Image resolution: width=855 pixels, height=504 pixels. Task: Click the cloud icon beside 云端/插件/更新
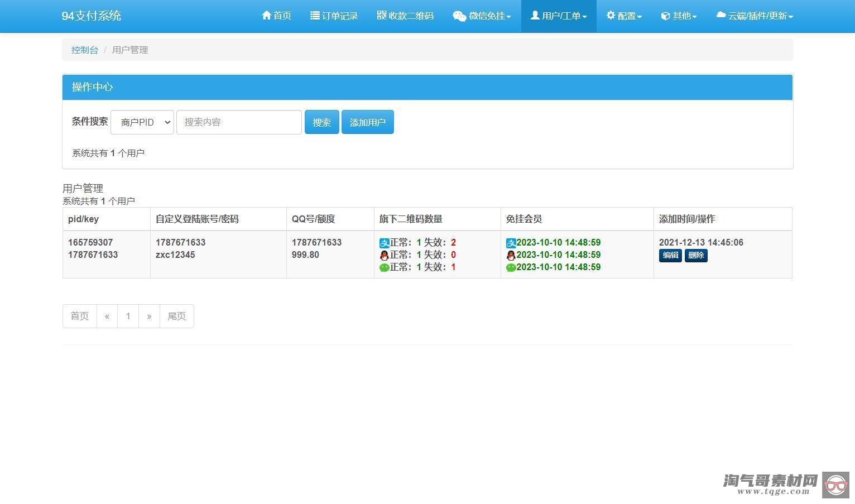(x=721, y=16)
